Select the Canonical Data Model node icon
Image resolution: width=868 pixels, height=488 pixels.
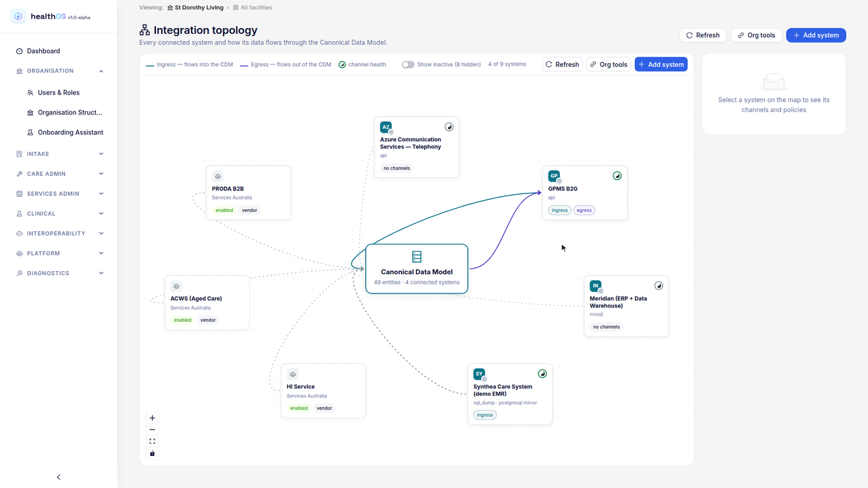pyautogui.click(x=417, y=257)
